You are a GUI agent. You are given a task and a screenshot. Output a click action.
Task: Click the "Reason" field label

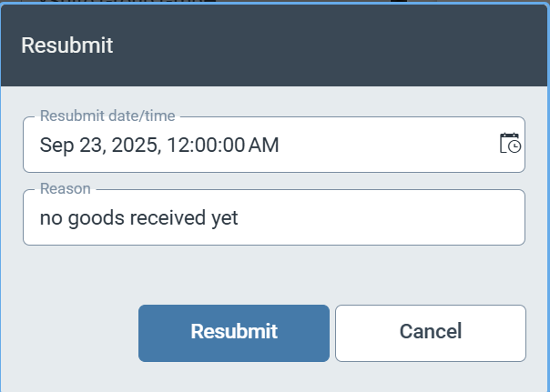[x=65, y=188]
